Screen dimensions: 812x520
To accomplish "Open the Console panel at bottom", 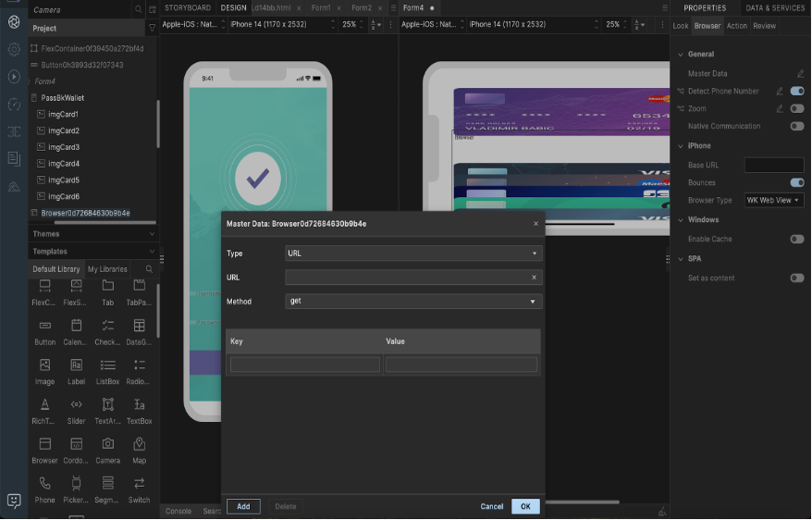I will (x=178, y=511).
